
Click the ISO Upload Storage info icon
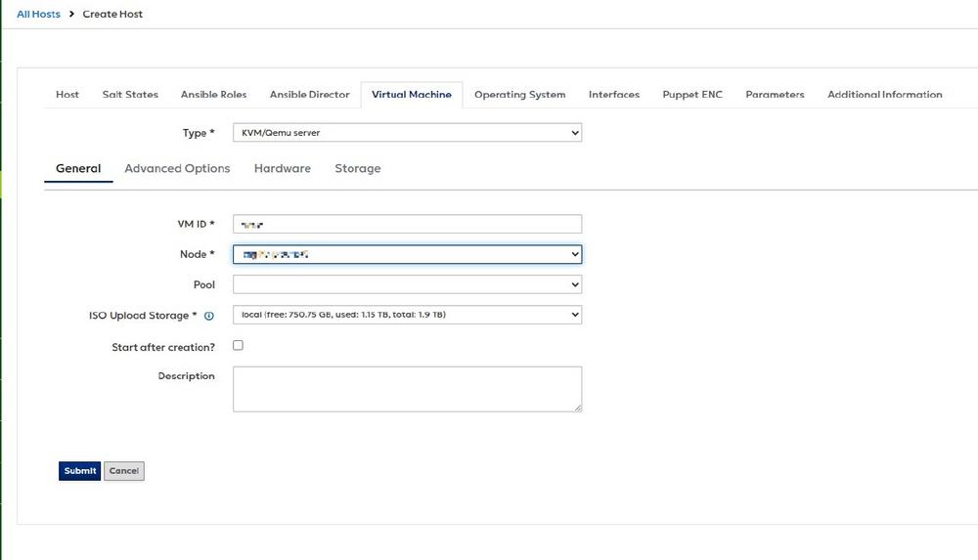pos(209,316)
